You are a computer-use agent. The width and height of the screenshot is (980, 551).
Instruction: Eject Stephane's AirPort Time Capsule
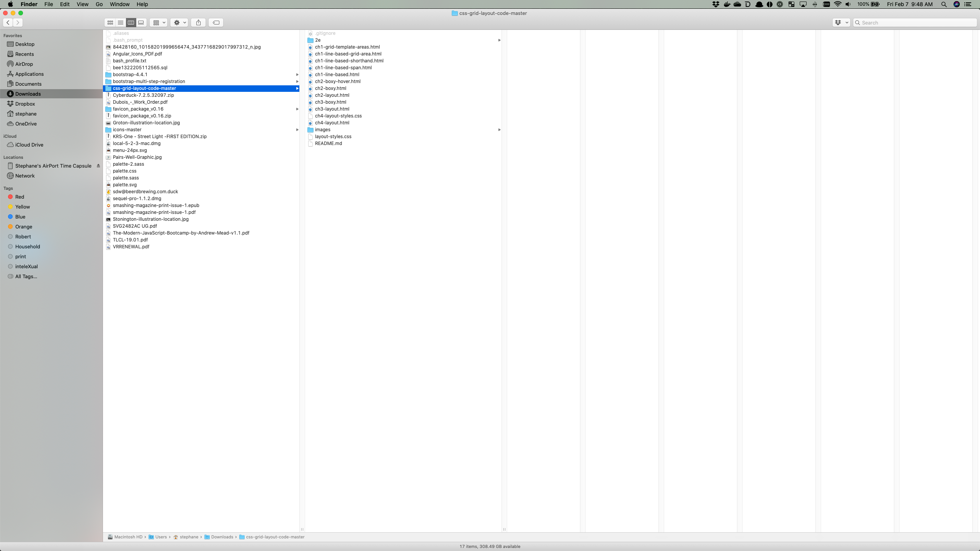click(x=98, y=166)
